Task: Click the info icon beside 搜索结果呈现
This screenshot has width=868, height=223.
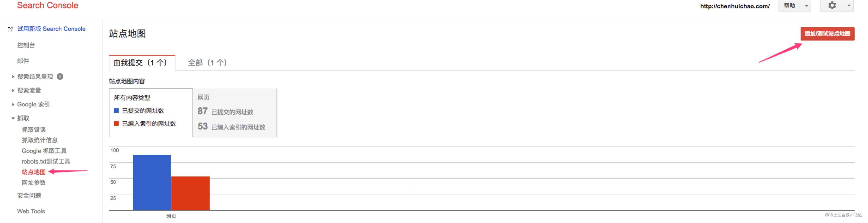Action: click(60, 76)
